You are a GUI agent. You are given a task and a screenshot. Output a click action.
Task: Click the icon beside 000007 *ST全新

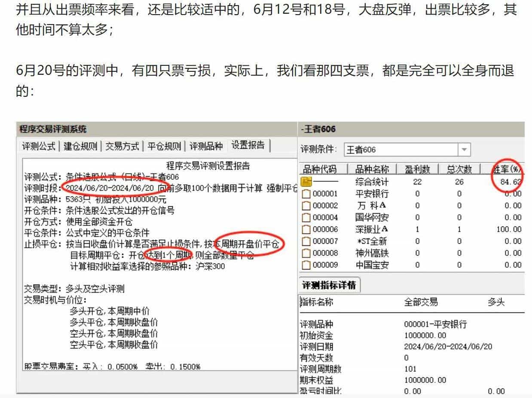coord(306,241)
